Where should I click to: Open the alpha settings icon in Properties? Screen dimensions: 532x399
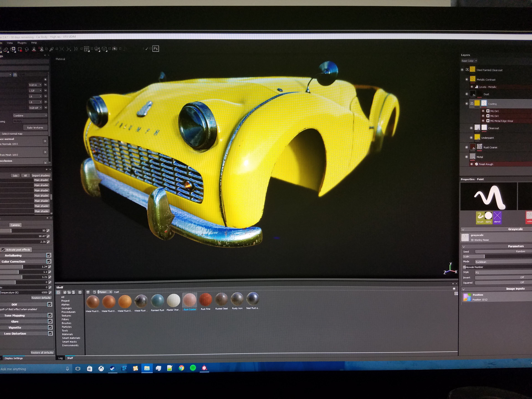pos(488,217)
